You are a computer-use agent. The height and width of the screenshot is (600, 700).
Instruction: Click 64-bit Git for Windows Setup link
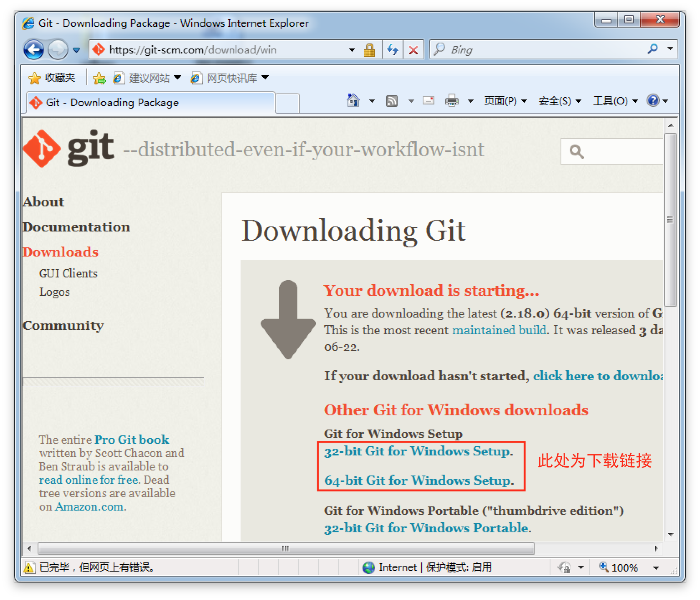pos(417,481)
